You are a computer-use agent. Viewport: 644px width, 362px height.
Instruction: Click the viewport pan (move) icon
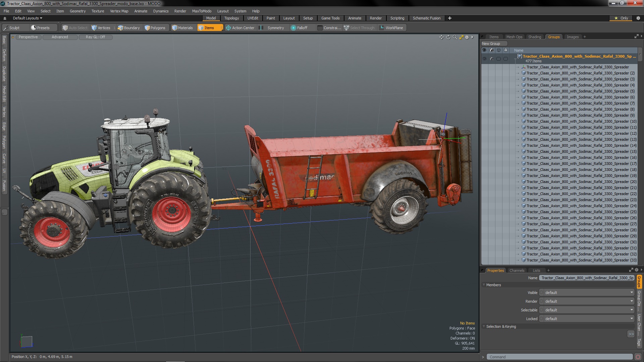(441, 37)
